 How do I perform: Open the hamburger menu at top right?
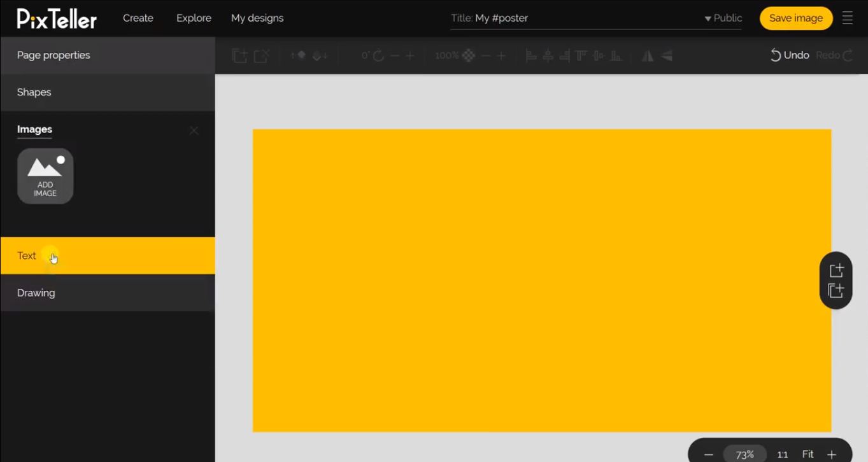(847, 18)
